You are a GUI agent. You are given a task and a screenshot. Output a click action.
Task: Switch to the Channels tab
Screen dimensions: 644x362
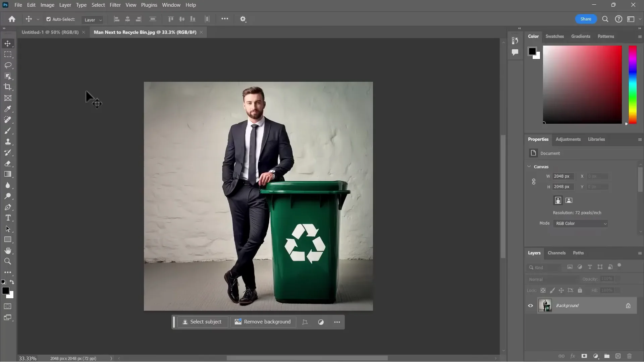pos(556,253)
